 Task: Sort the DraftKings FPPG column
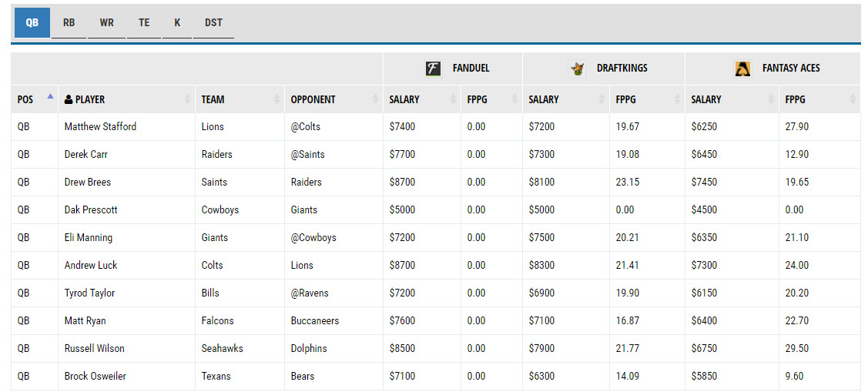677,99
